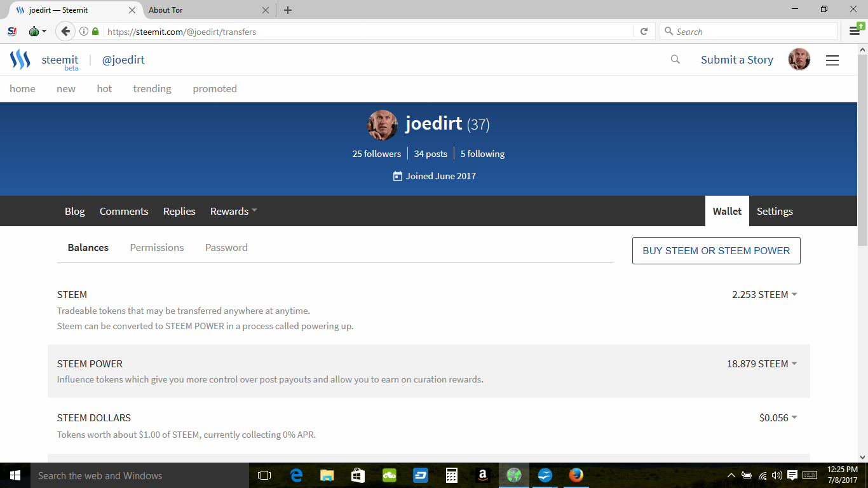This screenshot has width=868, height=488.
Task: Click BUY STEEM OR STEEM POWER button
Action: tap(716, 251)
